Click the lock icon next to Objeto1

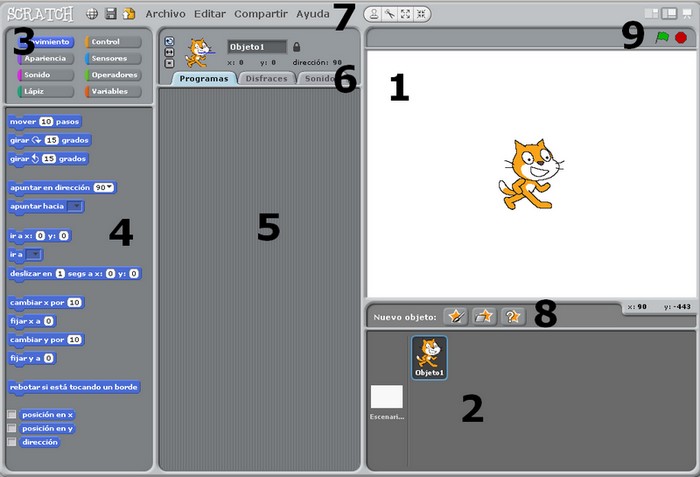[x=296, y=47]
